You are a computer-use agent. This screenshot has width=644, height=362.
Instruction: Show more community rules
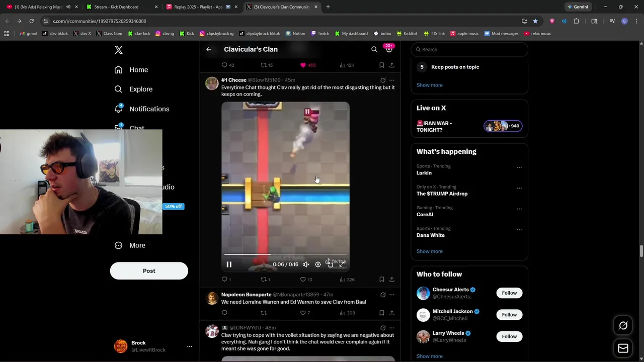click(430, 85)
